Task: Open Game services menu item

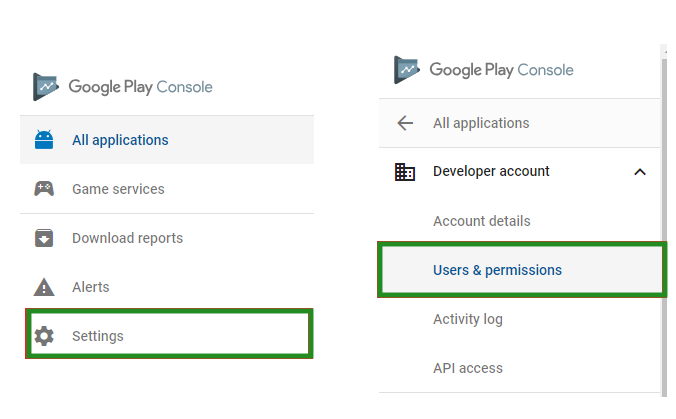Action: pyautogui.click(x=118, y=189)
